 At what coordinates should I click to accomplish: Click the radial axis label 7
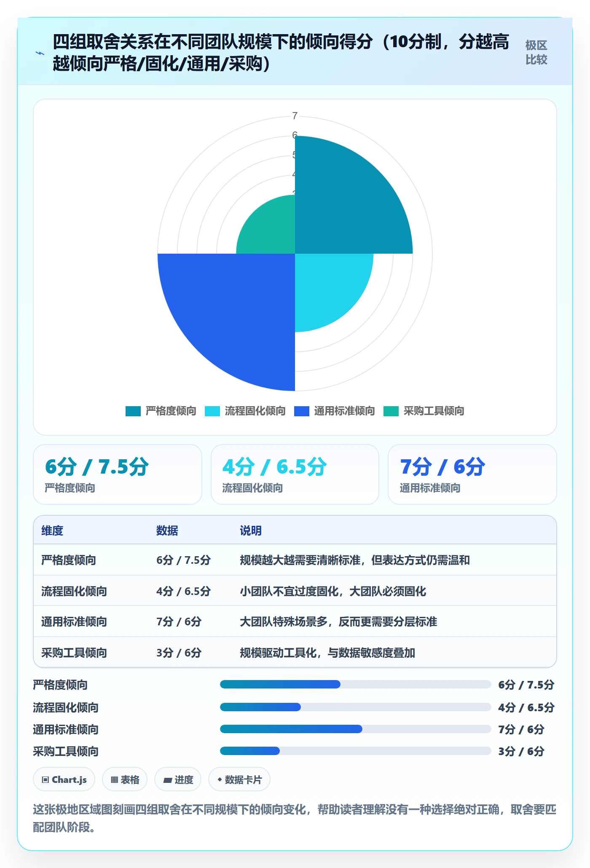click(x=295, y=115)
